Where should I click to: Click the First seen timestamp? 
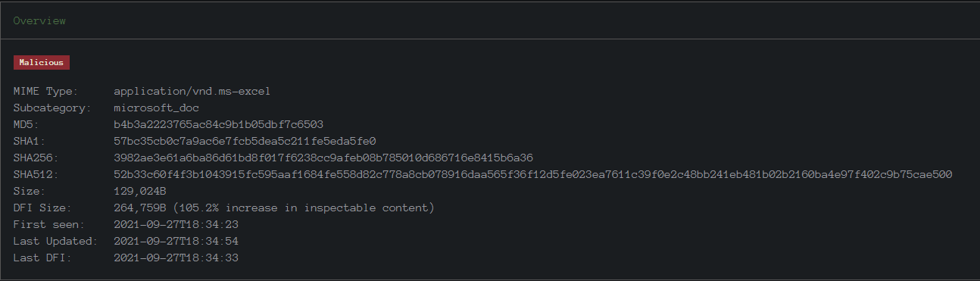click(x=176, y=225)
